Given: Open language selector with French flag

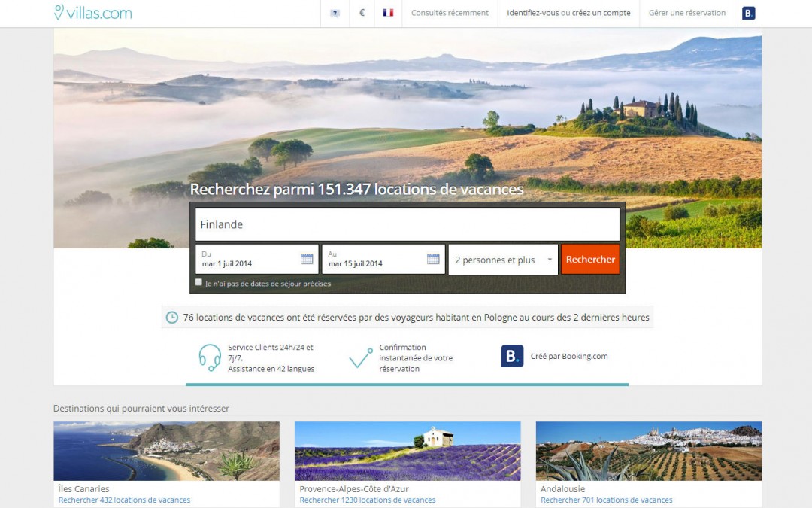Looking at the screenshot, I should 388,13.
